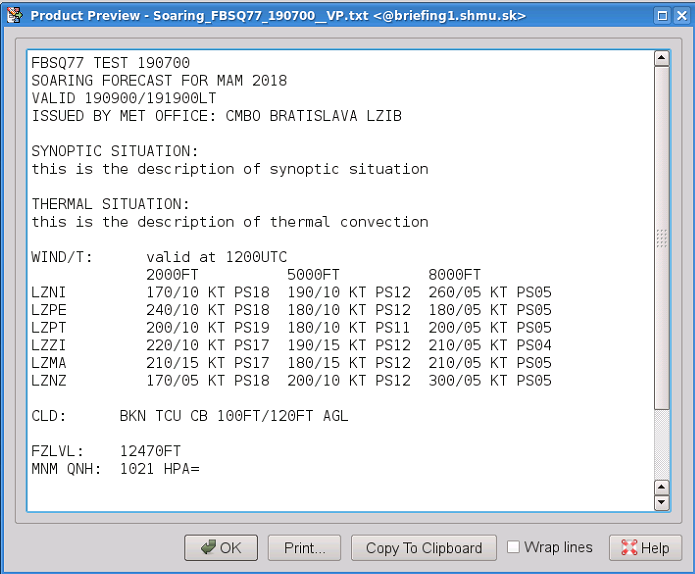Click the 'VALID 190900/191900LT' line
This screenshot has width=695, height=574.
pyautogui.click(x=124, y=98)
